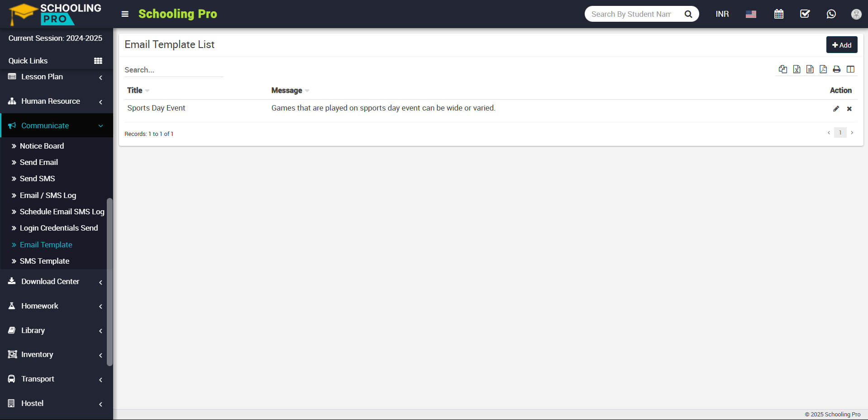Expand the Inventory chevron
868x420 pixels.
100,355
